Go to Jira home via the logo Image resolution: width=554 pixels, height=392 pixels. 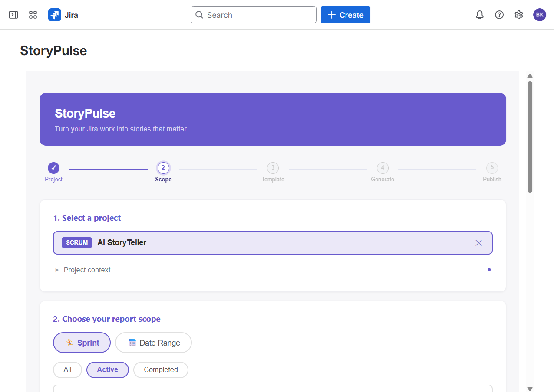coord(63,15)
